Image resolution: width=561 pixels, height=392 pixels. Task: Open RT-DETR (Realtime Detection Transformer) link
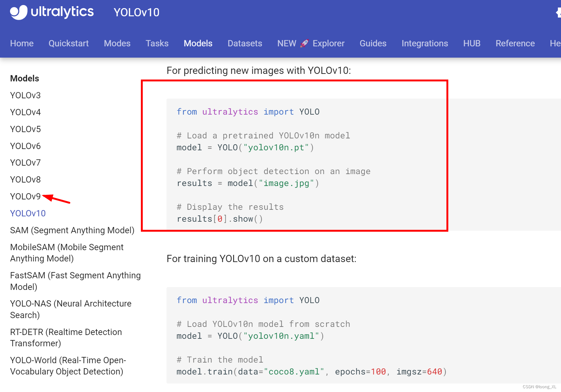click(x=66, y=338)
